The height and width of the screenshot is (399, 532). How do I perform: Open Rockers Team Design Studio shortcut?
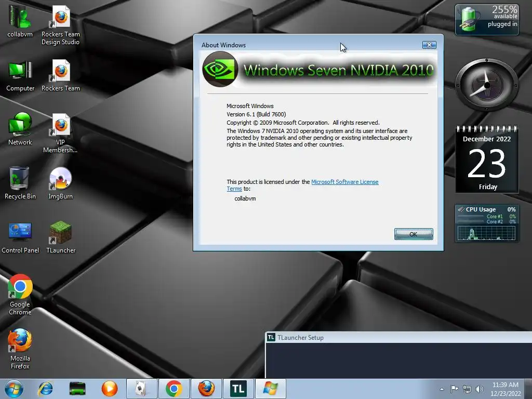[60, 25]
